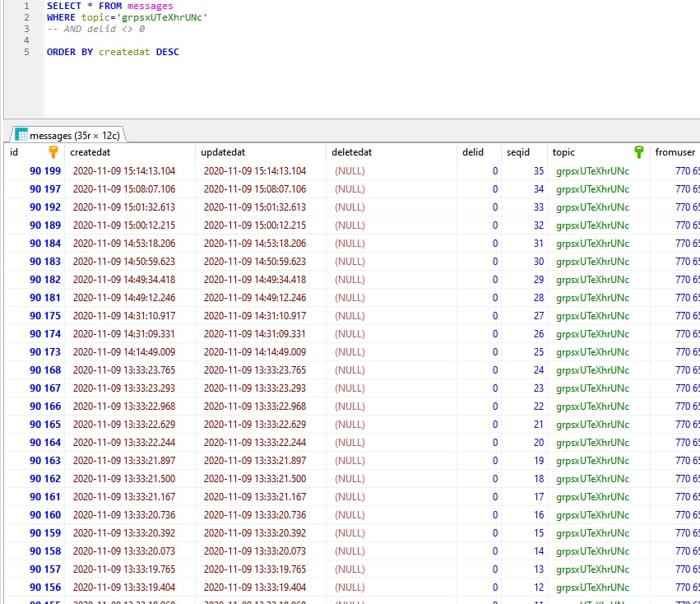The width and height of the screenshot is (700, 604).
Task: Click the yellow primary key icon in id header
Action: click(x=53, y=152)
